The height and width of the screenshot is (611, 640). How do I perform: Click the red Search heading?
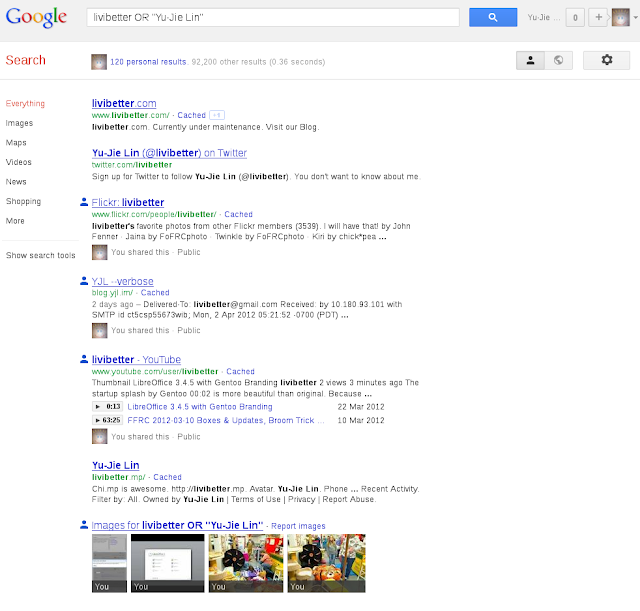point(26,60)
